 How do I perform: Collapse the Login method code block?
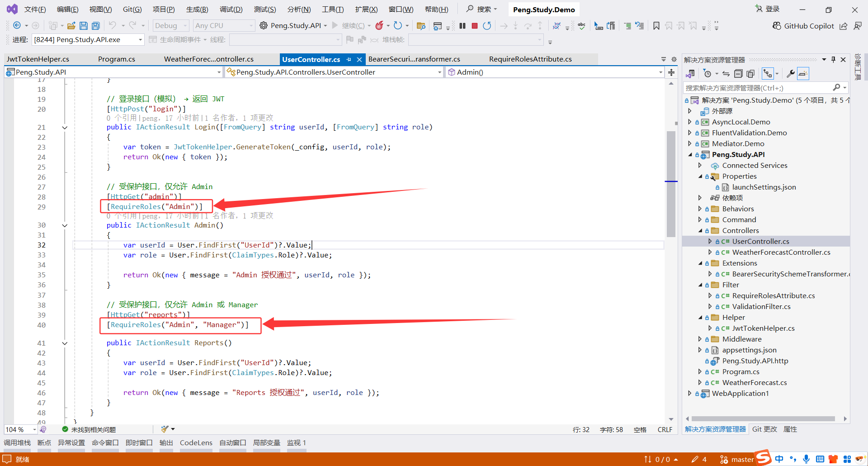point(65,128)
